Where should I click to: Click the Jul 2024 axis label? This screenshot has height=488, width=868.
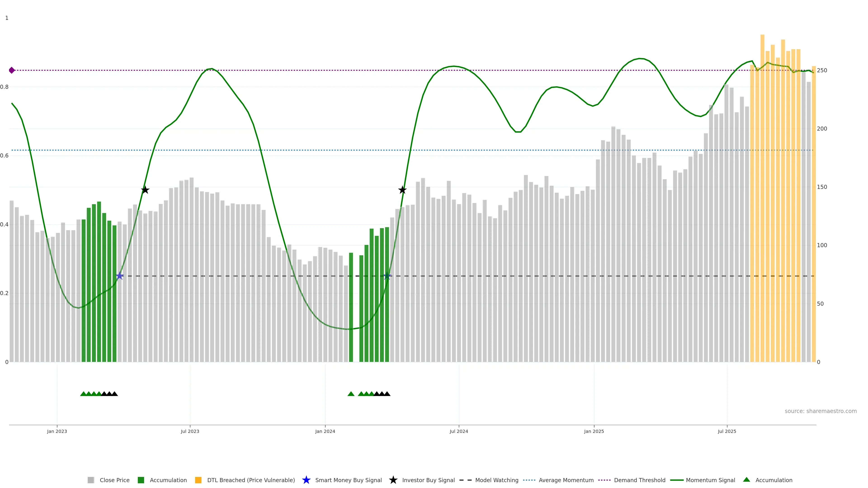[x=459, y=432]
